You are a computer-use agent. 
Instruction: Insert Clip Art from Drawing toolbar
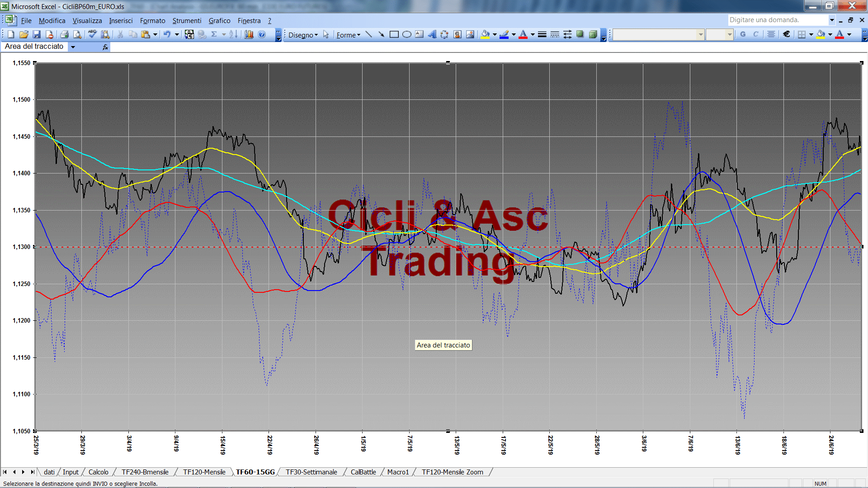point(457,34)
